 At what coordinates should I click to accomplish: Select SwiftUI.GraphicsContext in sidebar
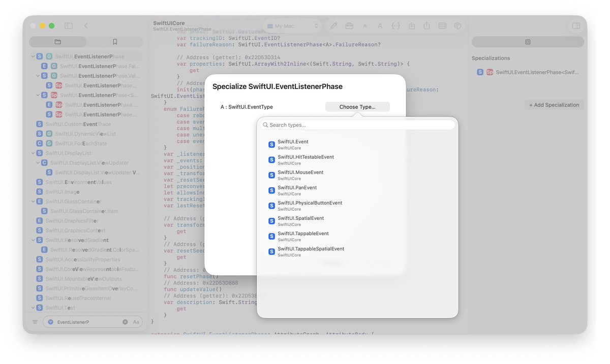(86, 230)
